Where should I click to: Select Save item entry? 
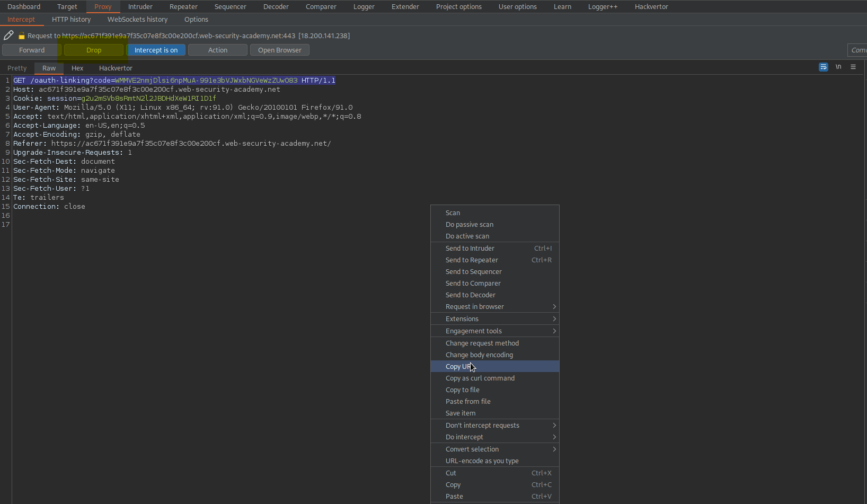pyautogui.click(x=495, y=413)
